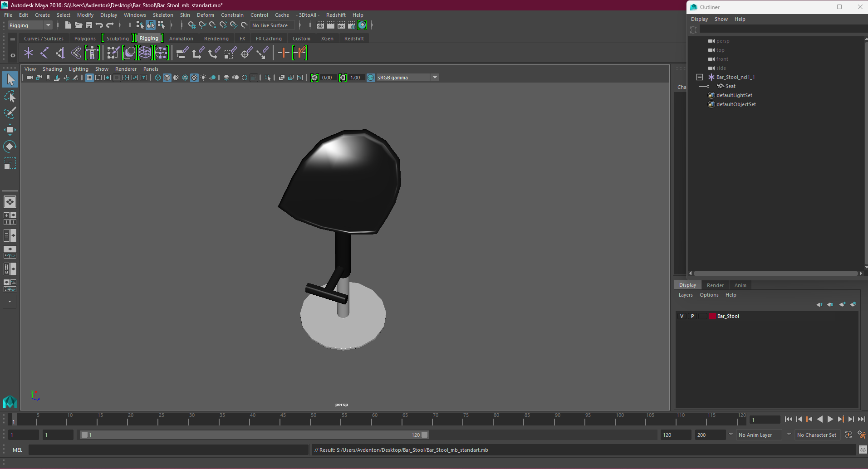
Task: Select the Create Joints shelf tool
Action: (x=44, y=53)
